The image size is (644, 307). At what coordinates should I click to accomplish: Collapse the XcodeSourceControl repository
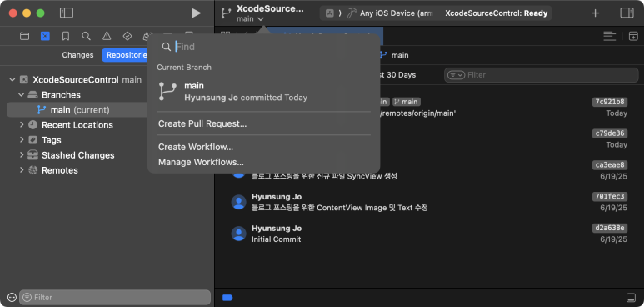12,80
